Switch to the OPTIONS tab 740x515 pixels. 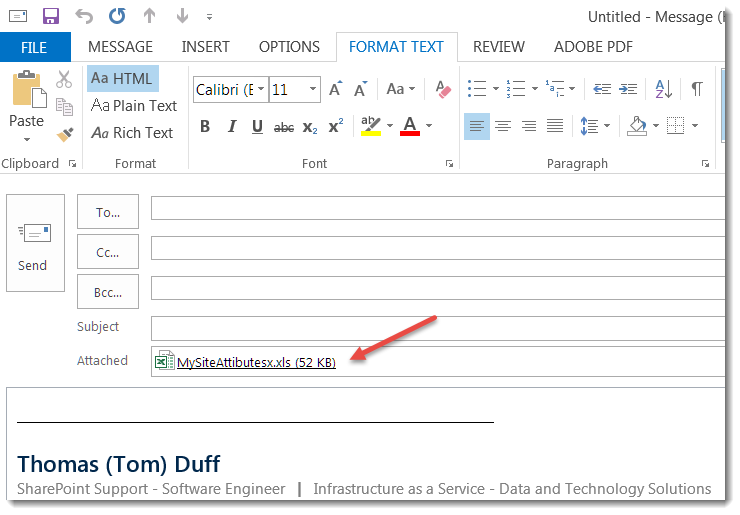[289, 47]
